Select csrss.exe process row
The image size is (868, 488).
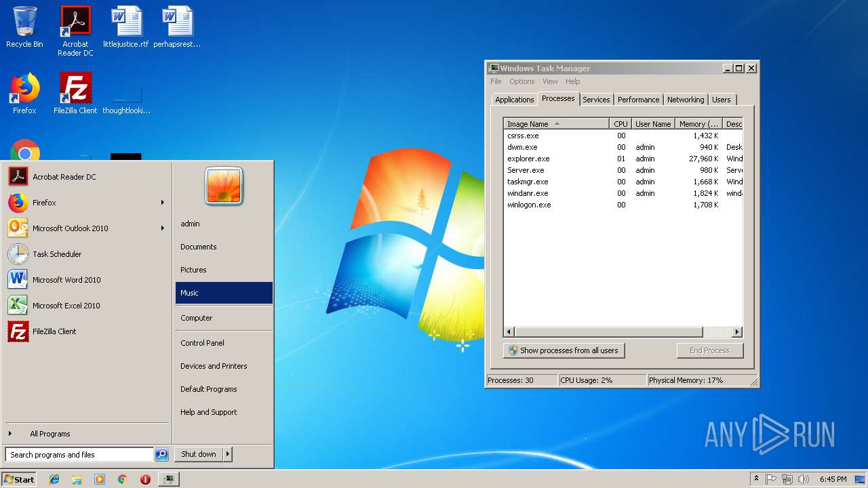623,136
